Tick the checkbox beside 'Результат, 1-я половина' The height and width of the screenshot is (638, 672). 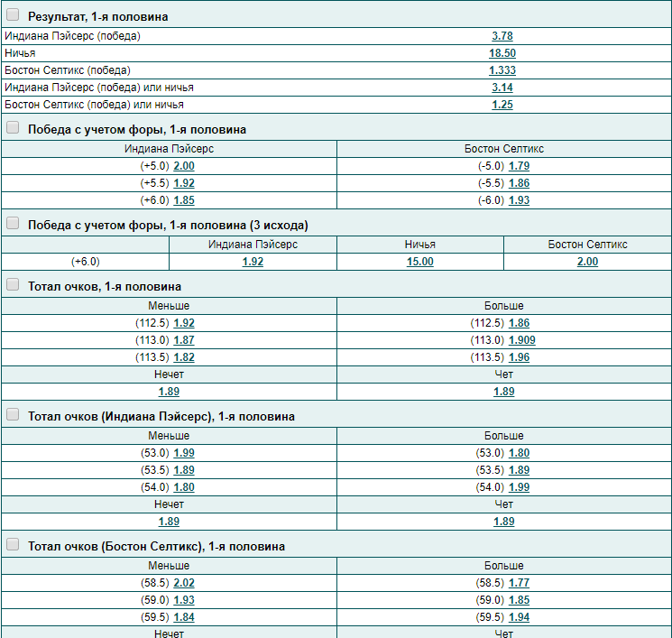point(13,15)
